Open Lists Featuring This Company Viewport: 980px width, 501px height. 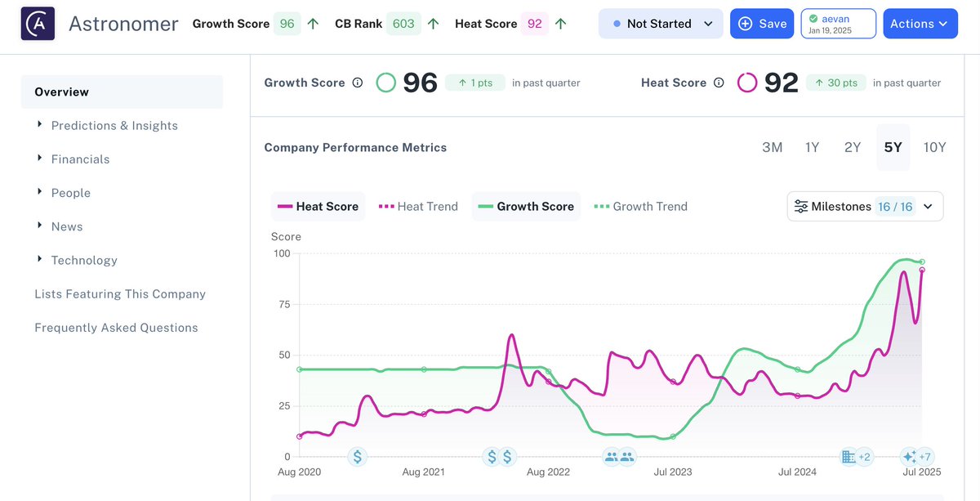(120, 294)
